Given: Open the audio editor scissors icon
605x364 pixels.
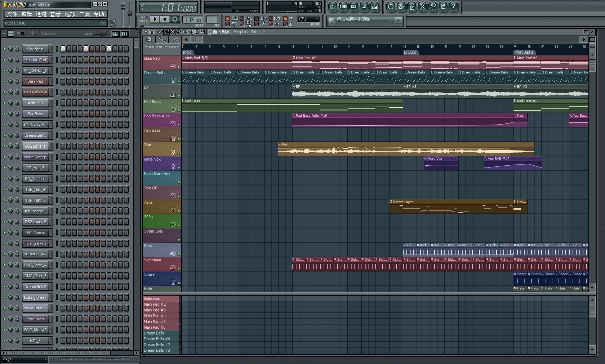Looking at the screenshot, I should coord(422,6).
